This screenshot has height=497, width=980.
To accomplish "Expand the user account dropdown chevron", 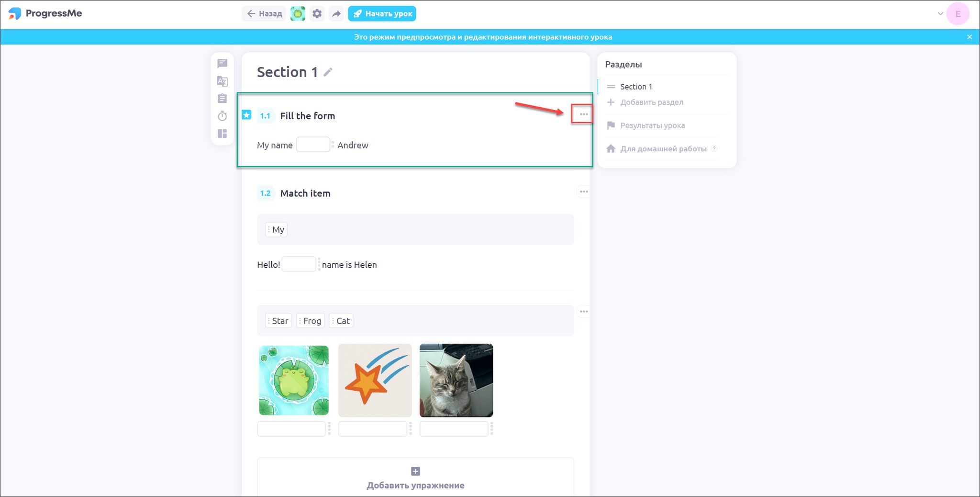I will [940, 13].
